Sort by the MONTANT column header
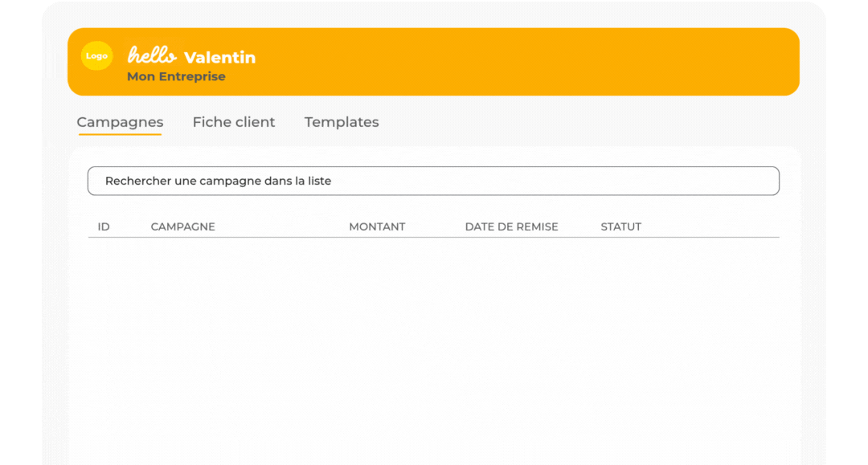Screen dimensions: 868x465 tap(377, 226)
